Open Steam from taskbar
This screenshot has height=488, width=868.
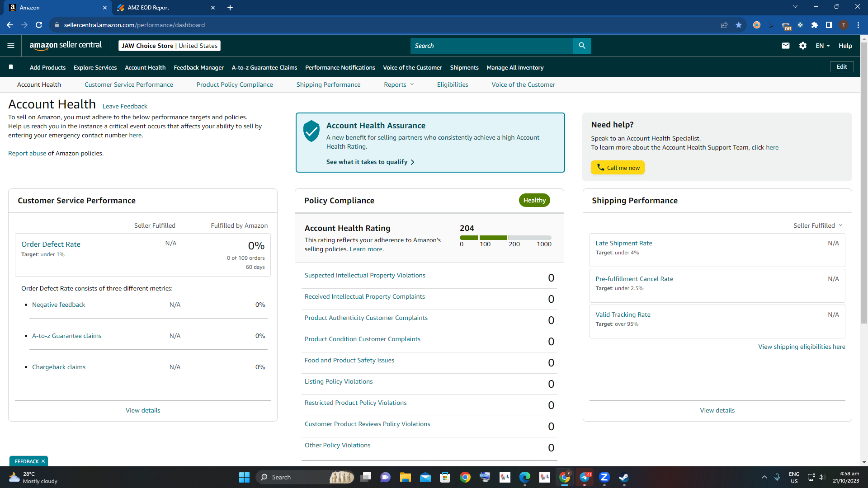coord(624,477)
